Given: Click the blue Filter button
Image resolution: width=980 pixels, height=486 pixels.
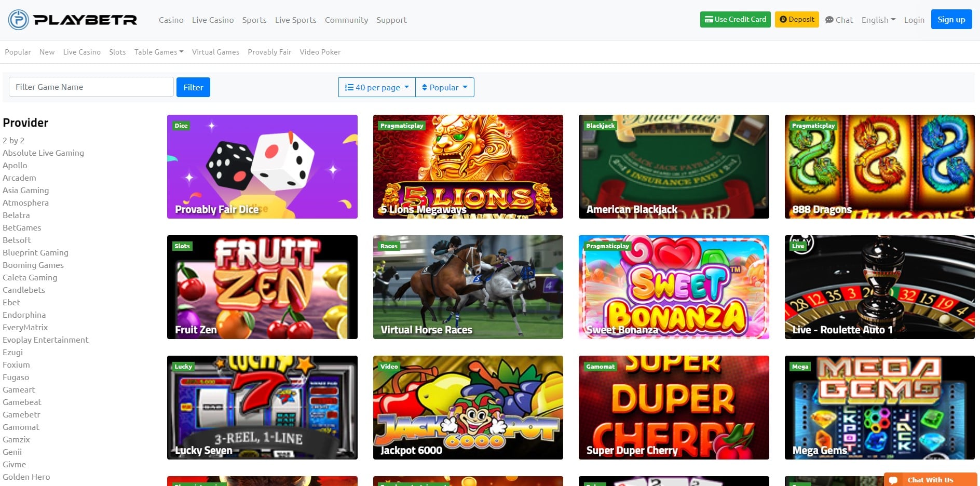Looking at the screenshot, I should pyautogui.click(x=193, y=87).
